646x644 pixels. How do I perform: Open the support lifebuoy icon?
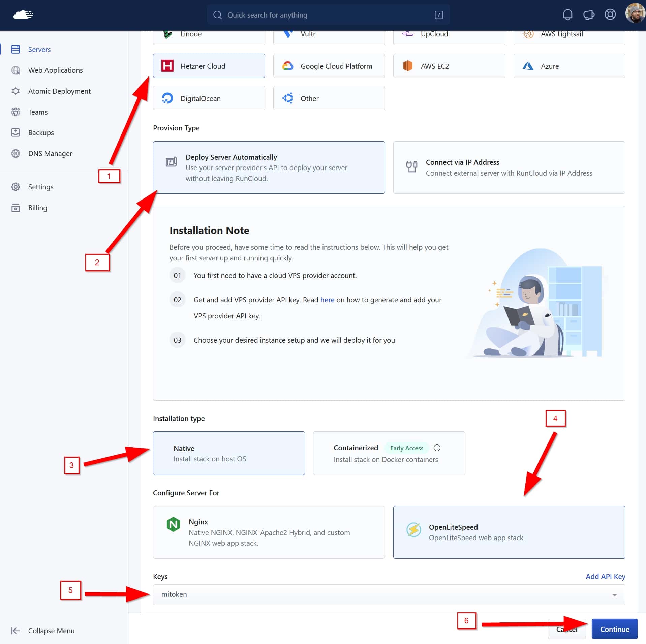610,15
